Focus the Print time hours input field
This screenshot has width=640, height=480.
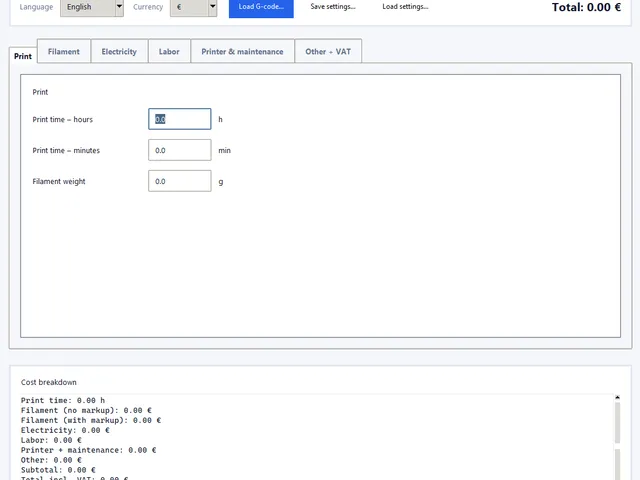(180, 119)
